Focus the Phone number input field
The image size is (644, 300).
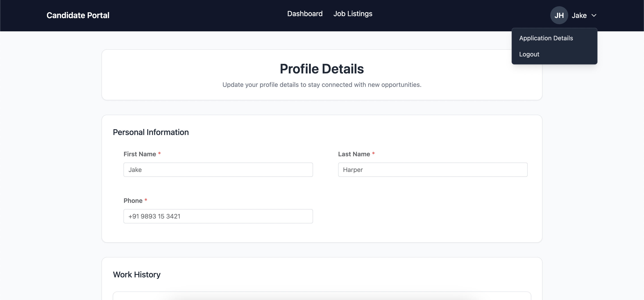tap(218, 216)
